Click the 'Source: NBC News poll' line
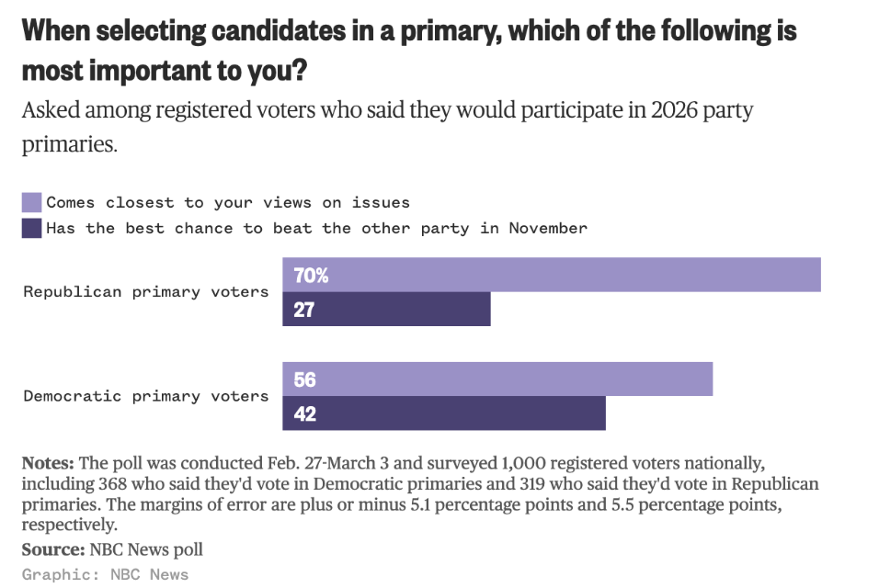The width and height of the screenshot is (879, 588). tap(112, 549)
